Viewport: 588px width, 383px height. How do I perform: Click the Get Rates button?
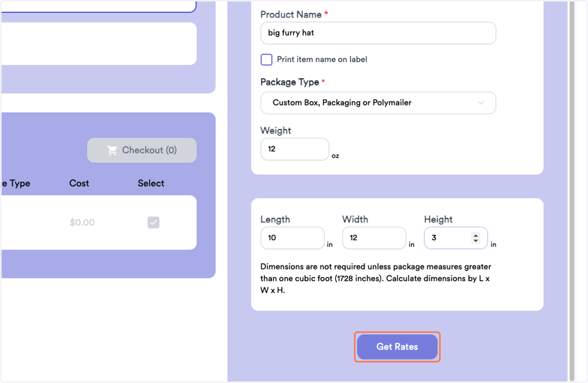click(x=397, y=347)
